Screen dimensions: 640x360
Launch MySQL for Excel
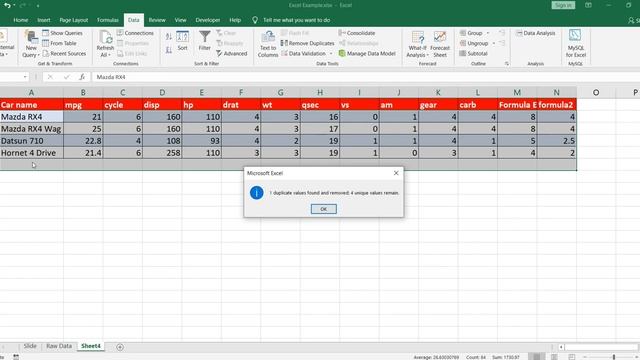[576, 43]
